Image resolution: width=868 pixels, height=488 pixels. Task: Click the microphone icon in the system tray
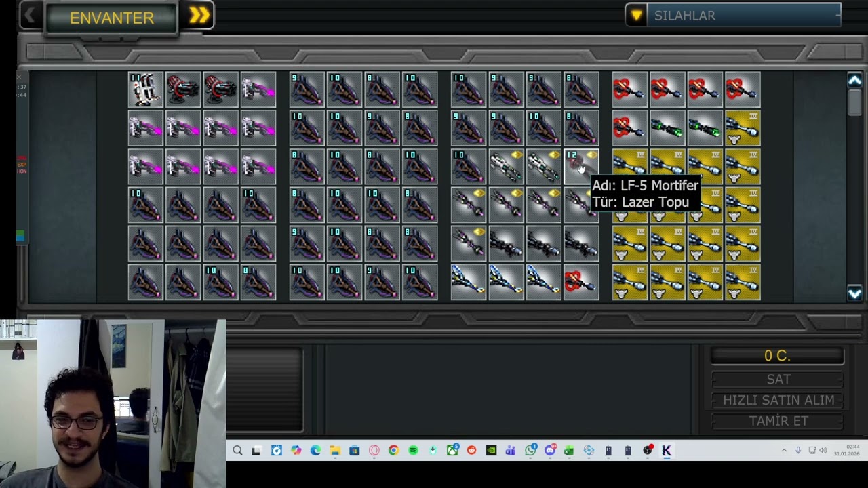[798, 451]
